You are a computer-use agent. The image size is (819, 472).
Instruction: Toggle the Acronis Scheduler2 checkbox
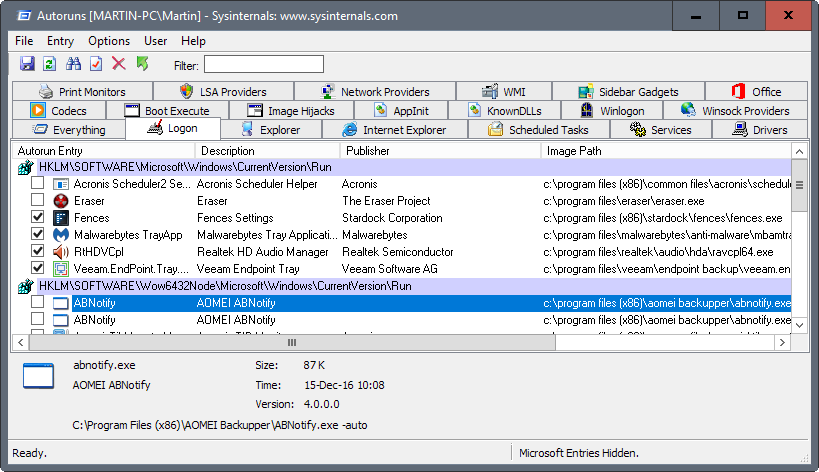[x=37, y=183]
